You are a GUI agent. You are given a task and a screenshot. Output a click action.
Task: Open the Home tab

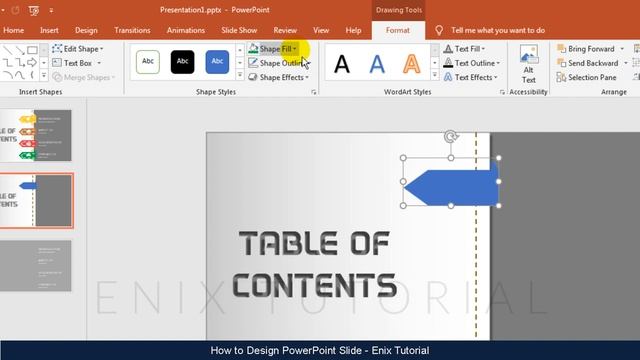pos(13,30)
